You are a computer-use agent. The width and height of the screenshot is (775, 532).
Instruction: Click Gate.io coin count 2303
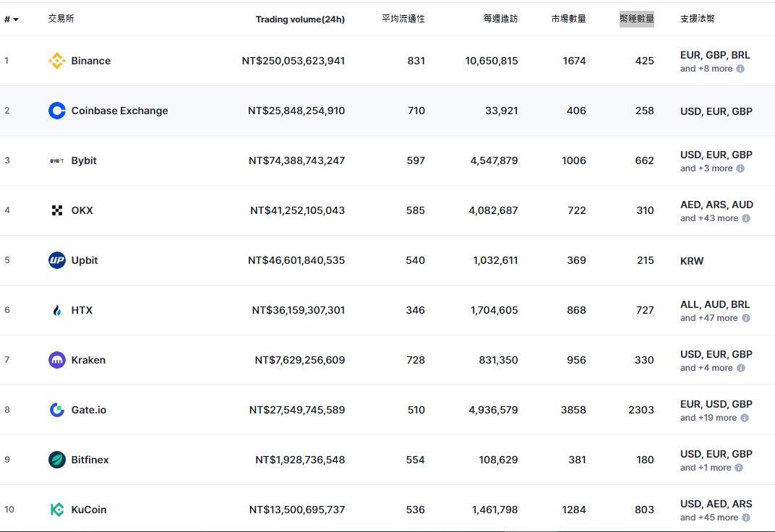(641, 410)
